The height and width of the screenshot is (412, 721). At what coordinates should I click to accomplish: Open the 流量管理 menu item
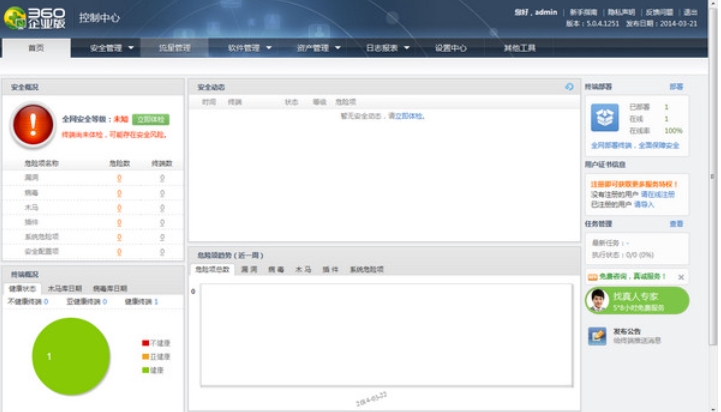pyautogui.click(x=175, y=48)
